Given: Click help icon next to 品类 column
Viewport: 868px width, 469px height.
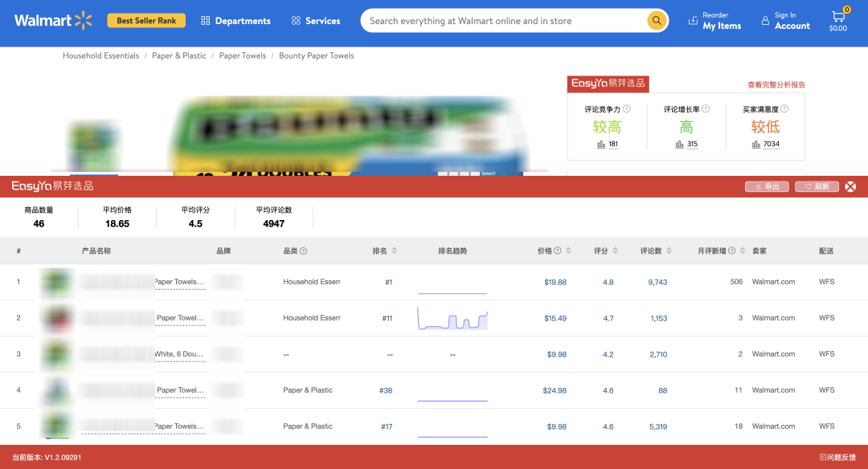Looking at the screenshot, I should [303, 251].
